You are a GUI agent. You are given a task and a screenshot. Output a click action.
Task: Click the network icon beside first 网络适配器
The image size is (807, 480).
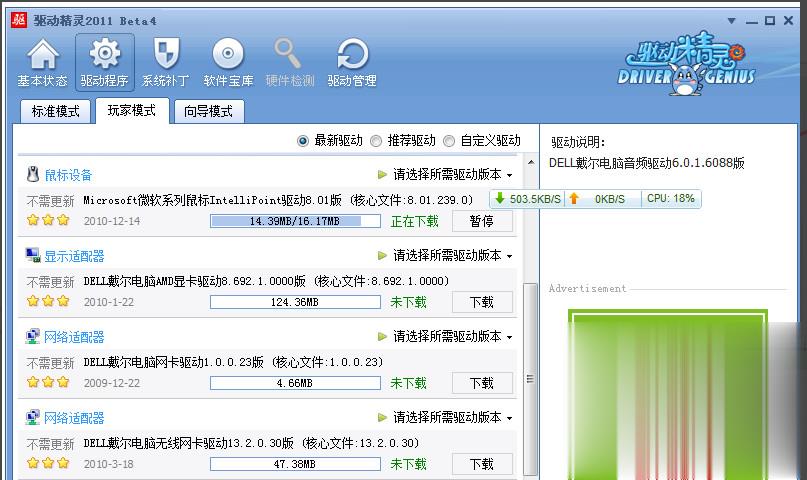tap(33, 336)
